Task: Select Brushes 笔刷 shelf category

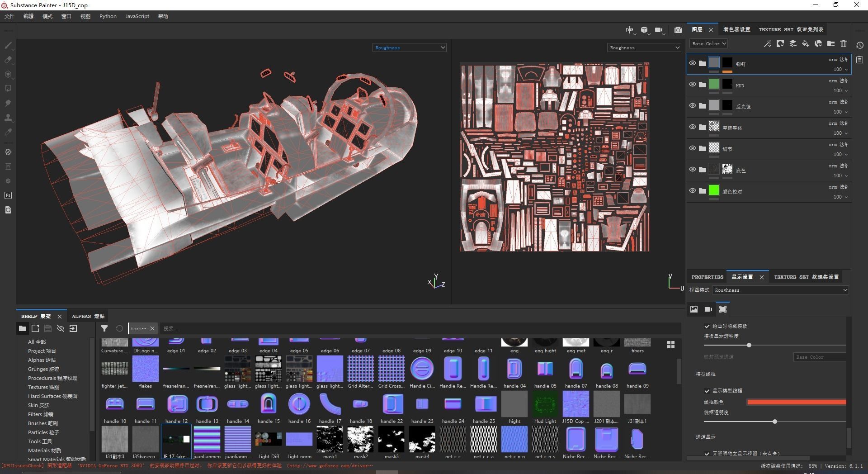Action: (43, 423)
